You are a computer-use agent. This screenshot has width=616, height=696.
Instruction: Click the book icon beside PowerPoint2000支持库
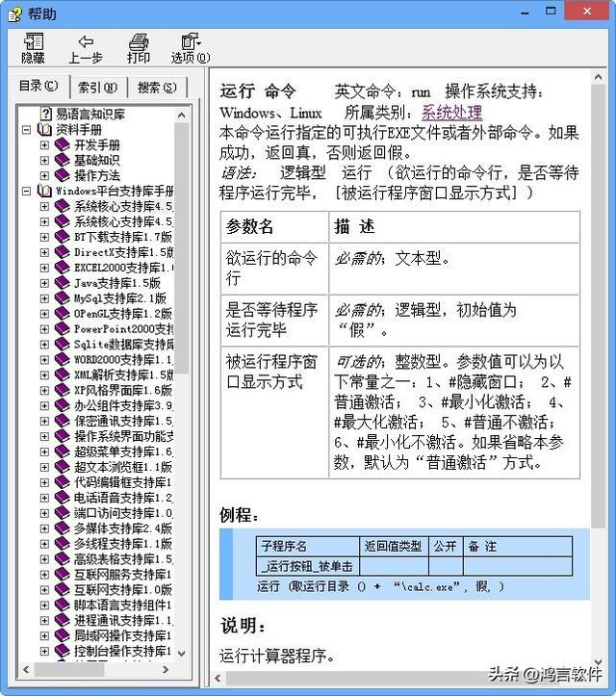pyautogui.click(x=63, y=329)
